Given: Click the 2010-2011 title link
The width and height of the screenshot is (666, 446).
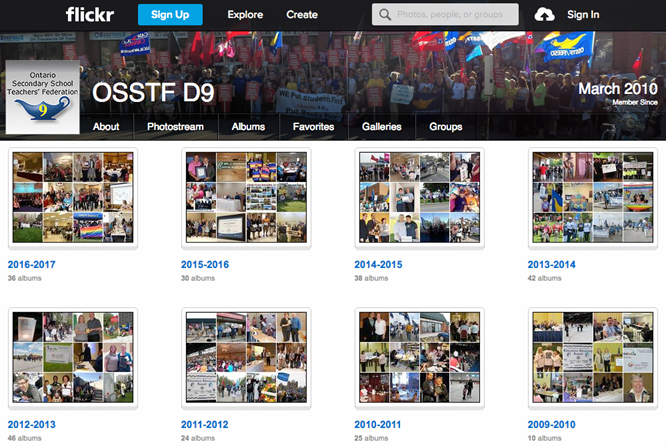Looking at the screenshot, I should 378,425.
